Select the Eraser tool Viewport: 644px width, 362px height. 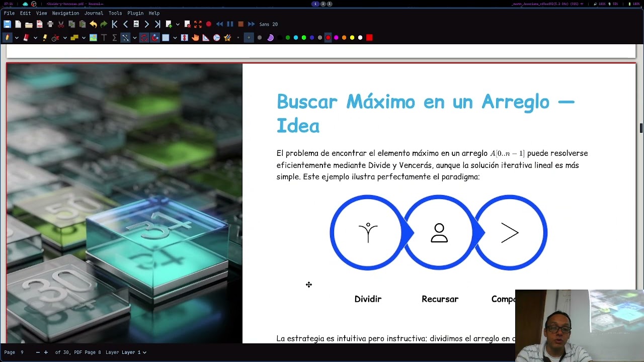pos(26,38)
